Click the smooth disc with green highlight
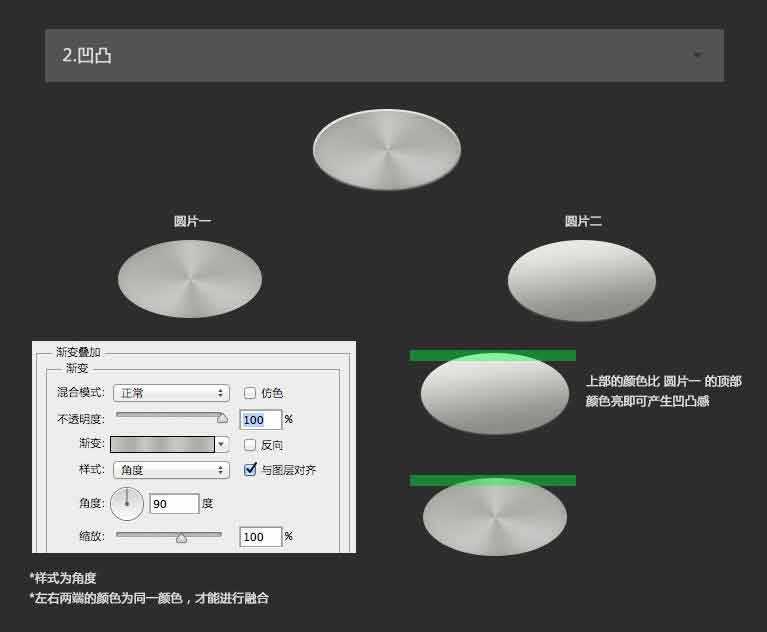Viewport: 767px width, 632px height. pyautogui.click(x=494, y=393)
